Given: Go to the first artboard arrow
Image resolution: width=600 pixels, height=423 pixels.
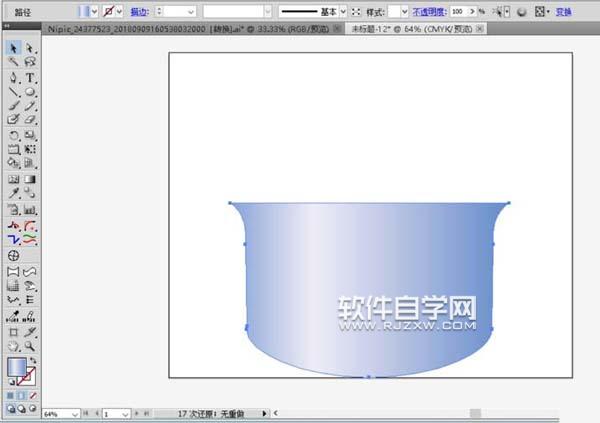Looking at the screenshot, I should click(x=86, y=413).
